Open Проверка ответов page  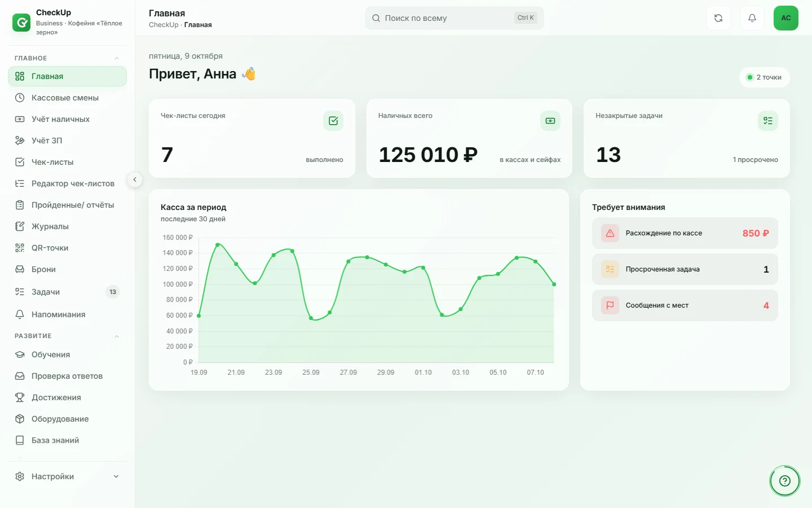67,376
